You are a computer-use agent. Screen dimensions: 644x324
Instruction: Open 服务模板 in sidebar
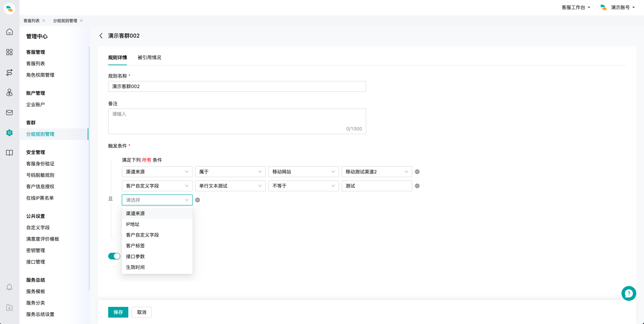(x=36, y=291)
